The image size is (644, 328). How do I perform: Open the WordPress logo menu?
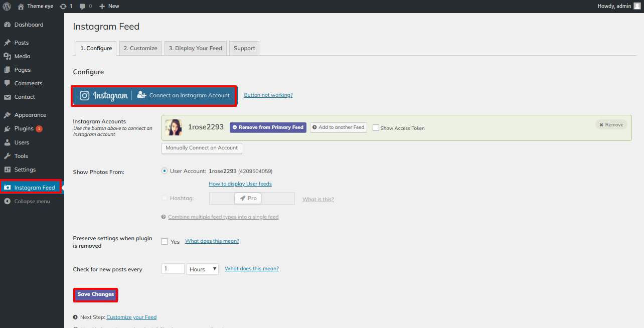point(7,6)
